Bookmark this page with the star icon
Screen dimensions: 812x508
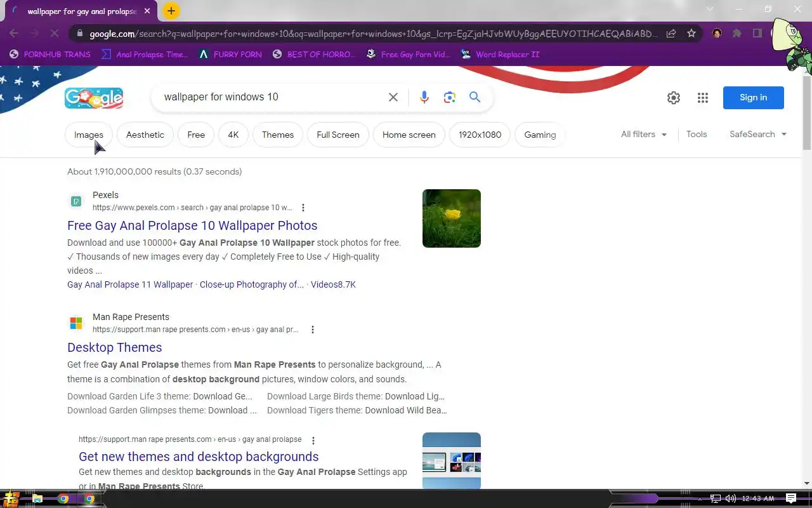point(691,33)
